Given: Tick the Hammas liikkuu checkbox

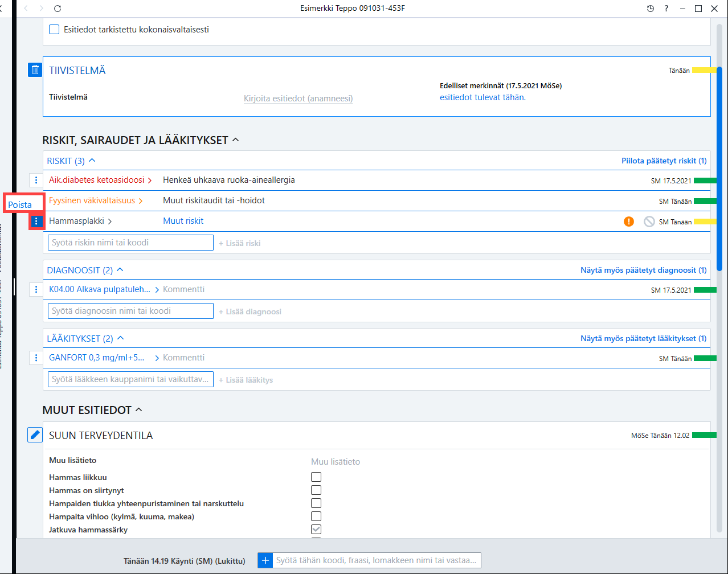Looking at the screenshot, I should (316, 477).
